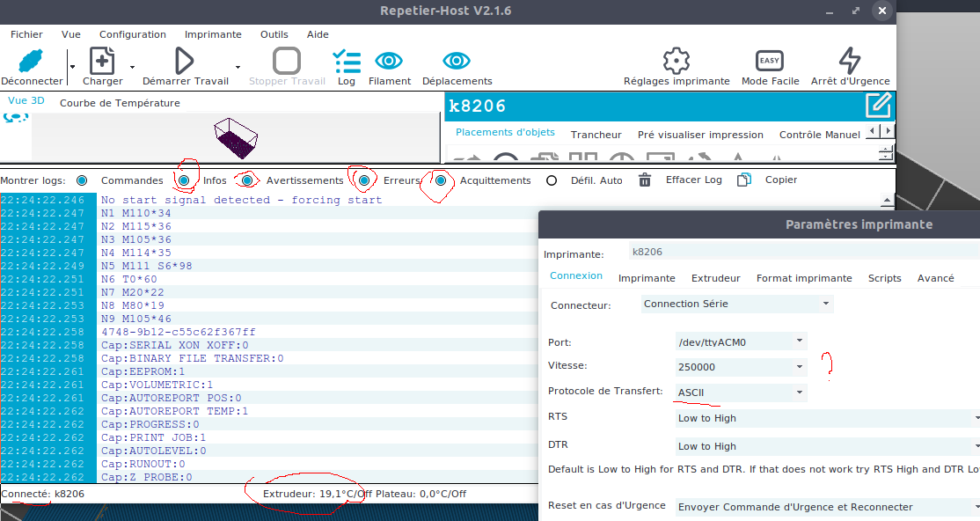
Task: Click log line 'No start signal detected'
Action: (241, 200)
